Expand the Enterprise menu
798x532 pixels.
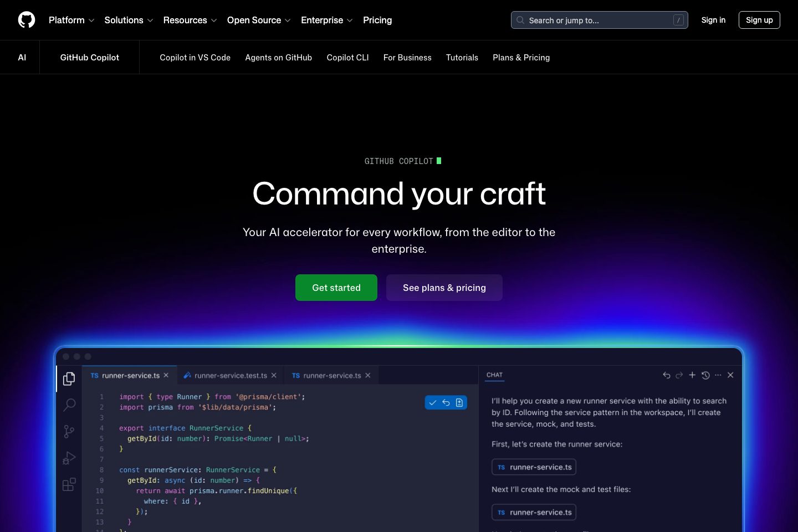tap(327, 20)
